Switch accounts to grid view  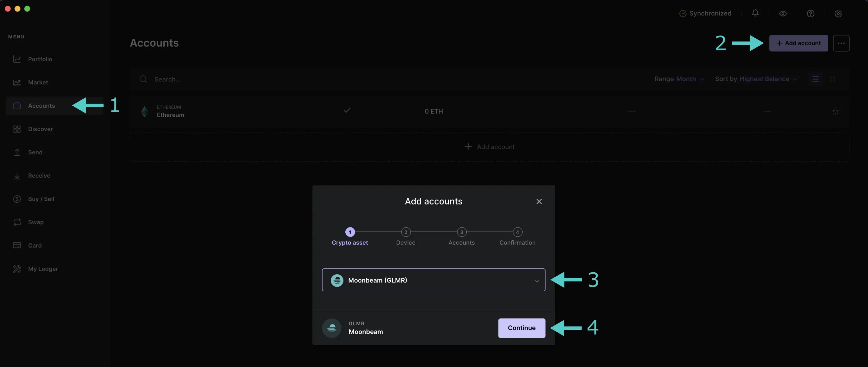[x=833, y=79]
